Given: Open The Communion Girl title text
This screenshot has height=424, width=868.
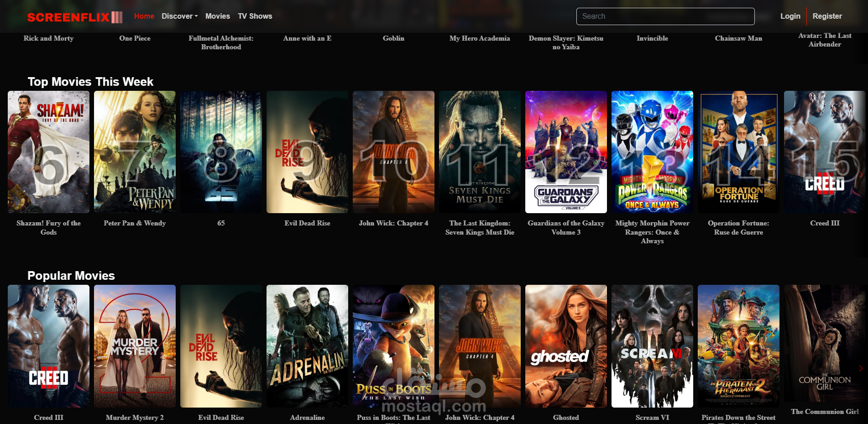Looking at the screenshot, I should [825, 412].
